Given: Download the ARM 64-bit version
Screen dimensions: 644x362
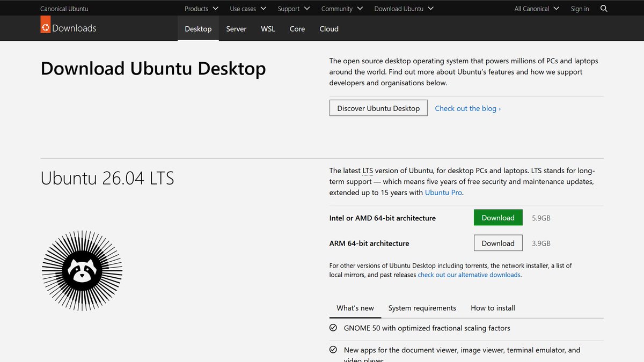Looking at the screenshot, I should pos(498,243).
